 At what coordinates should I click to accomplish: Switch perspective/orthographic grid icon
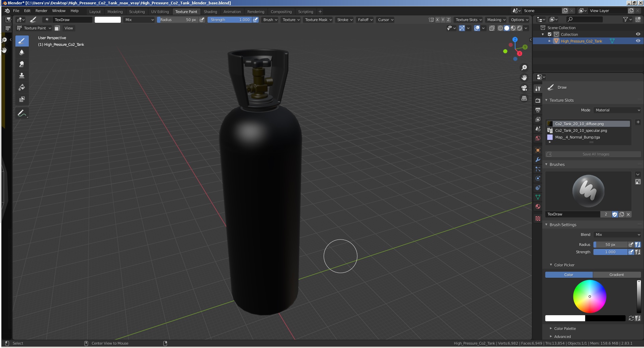524,98
